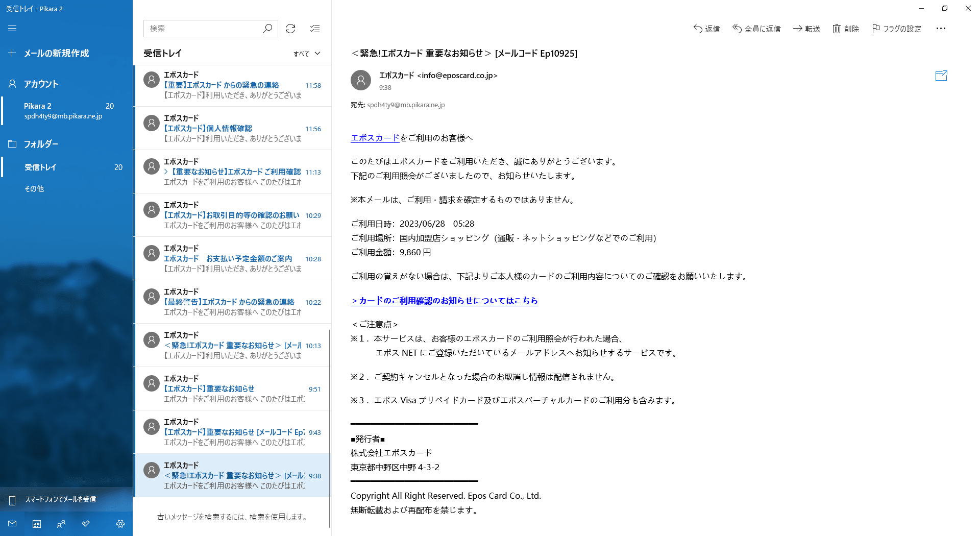Image resolution: width=980 pixels, height=536 pixels.
Task: Open the To Do checkmark icon
Action: coord(86,524)
